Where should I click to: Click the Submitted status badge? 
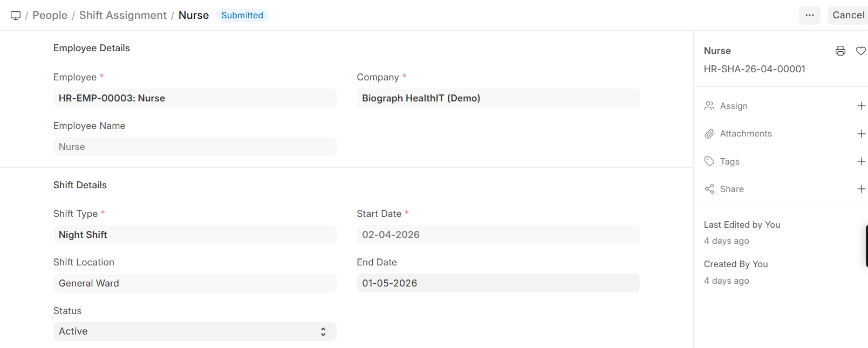click(x=242, y=15)
